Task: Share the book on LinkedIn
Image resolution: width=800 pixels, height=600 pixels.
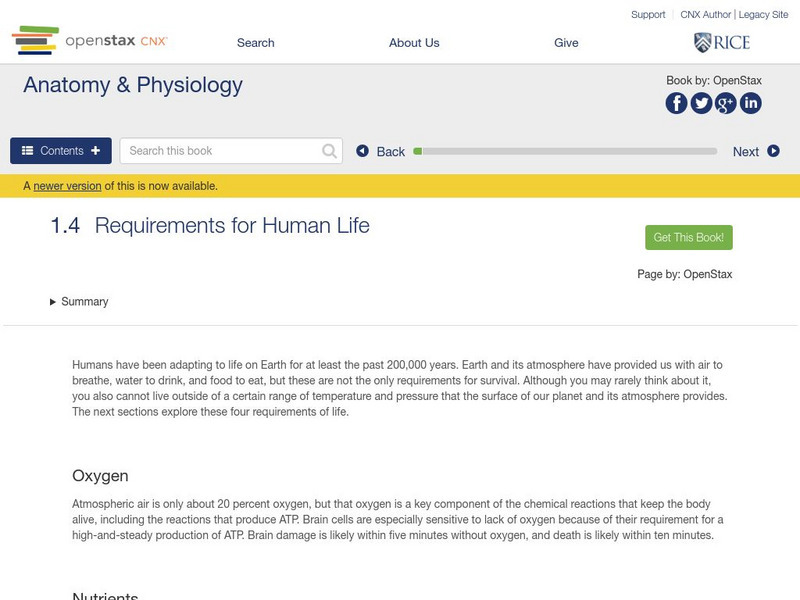Action: coord(751,104)
